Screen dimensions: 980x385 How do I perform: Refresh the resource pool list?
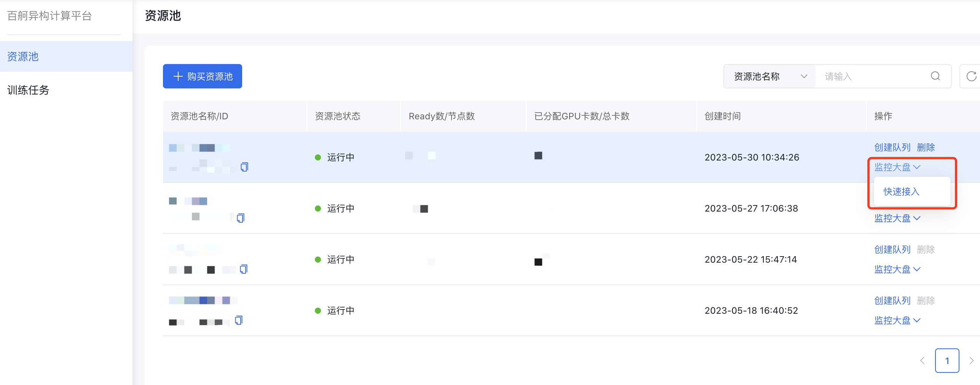click(x=971, y=76)
